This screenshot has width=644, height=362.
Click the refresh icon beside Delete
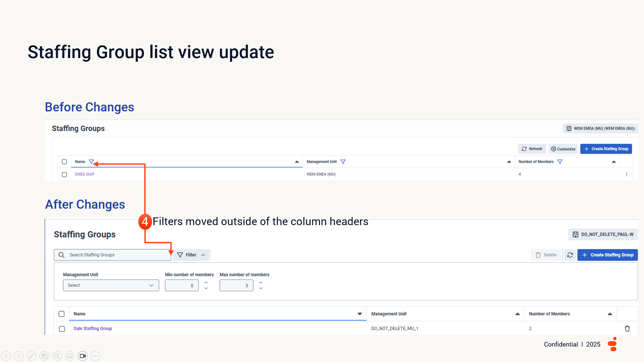coord(570,255)
